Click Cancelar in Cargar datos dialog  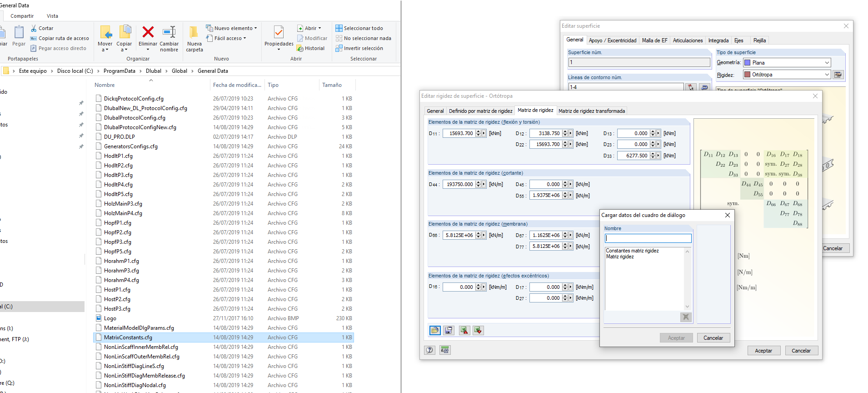point(713,338)
